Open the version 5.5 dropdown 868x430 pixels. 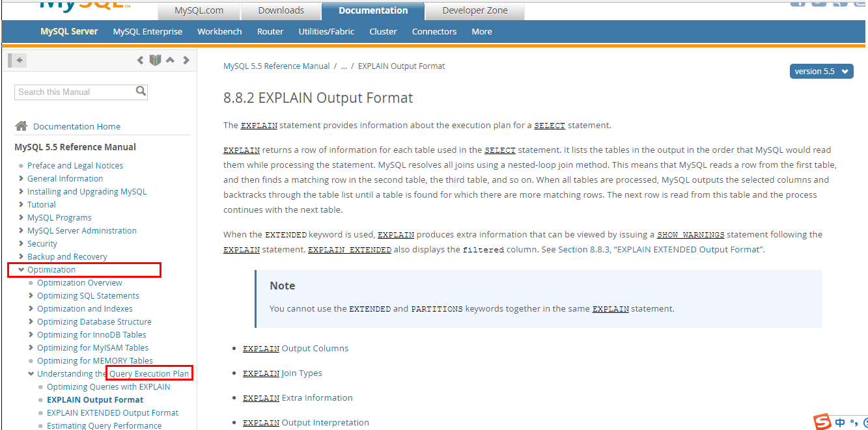822,72
